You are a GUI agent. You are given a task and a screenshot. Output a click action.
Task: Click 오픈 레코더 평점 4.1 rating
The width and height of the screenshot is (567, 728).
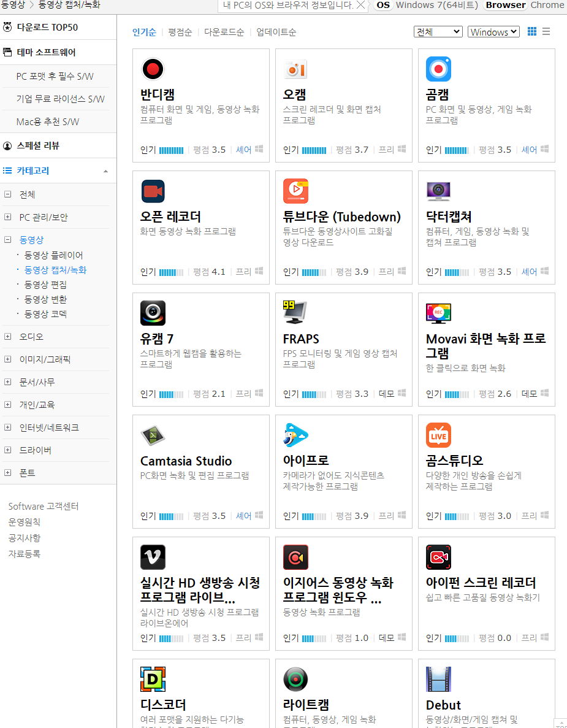[x=209, y=272]
